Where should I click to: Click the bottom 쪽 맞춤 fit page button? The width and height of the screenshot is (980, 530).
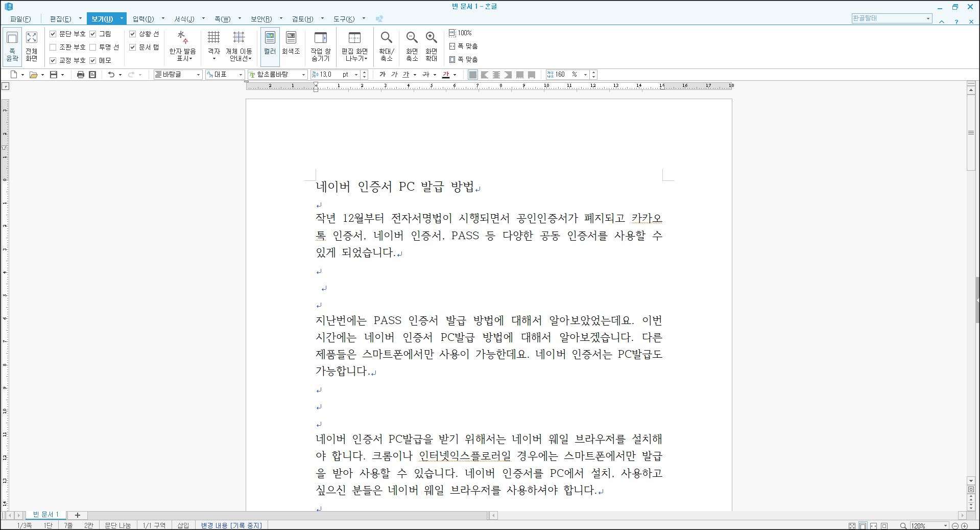click(464, 59)
